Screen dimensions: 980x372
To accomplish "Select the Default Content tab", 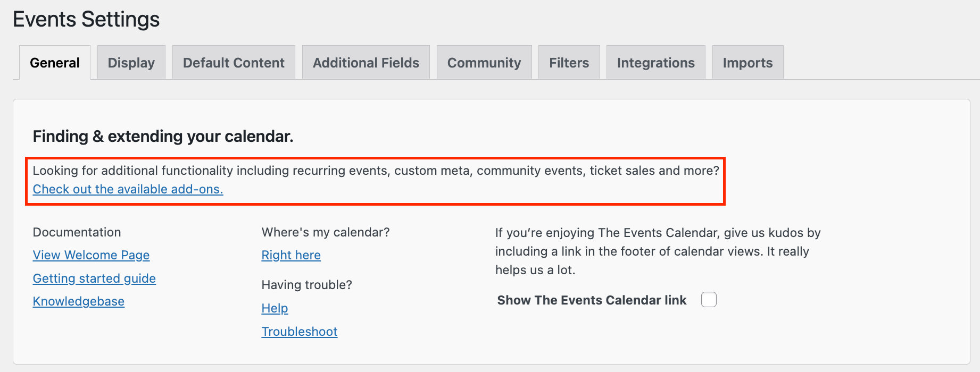I will [234, 63].
